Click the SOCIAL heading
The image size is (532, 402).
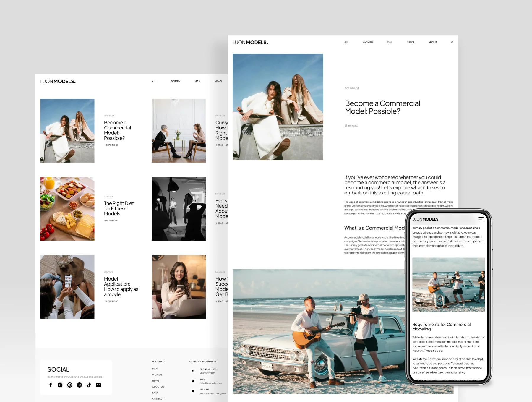(x=58, y=369)
